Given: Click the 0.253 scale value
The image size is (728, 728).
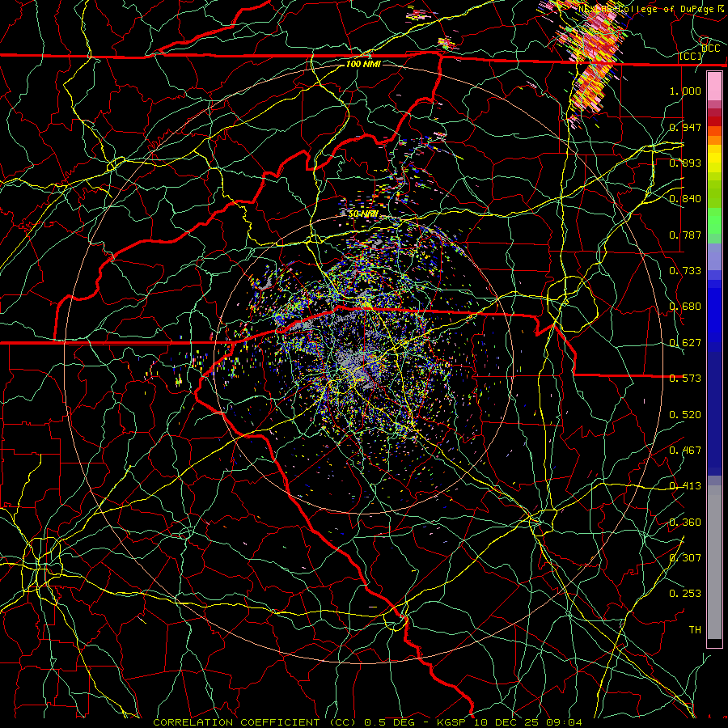Looking at the screenshot, I should tap(685, 594).
